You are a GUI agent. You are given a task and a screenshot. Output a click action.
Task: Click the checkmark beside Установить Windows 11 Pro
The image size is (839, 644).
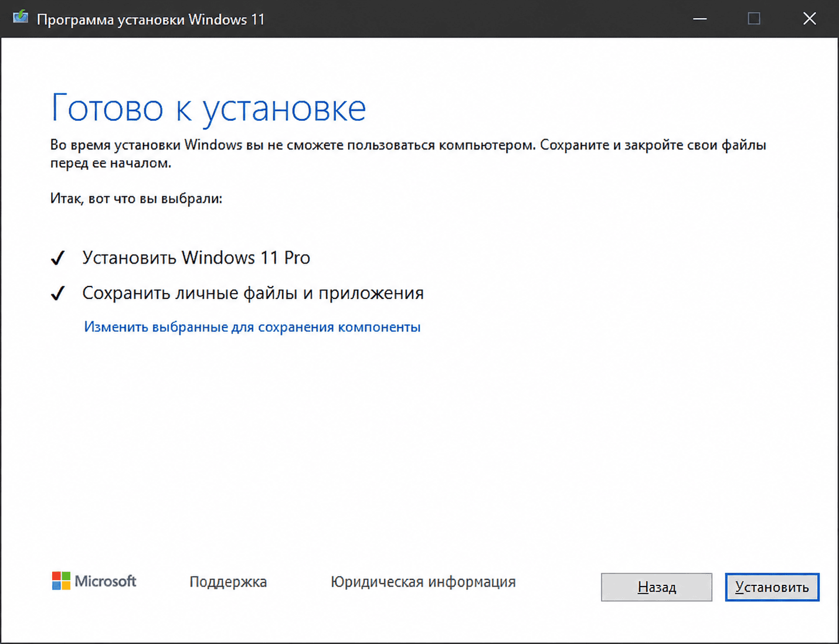pos(57,258)
